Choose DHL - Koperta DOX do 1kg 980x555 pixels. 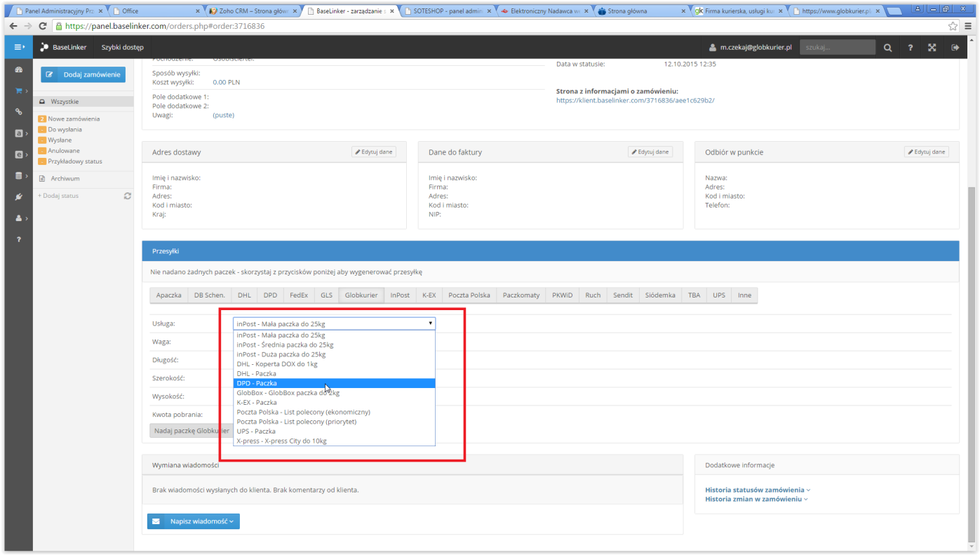334,364
